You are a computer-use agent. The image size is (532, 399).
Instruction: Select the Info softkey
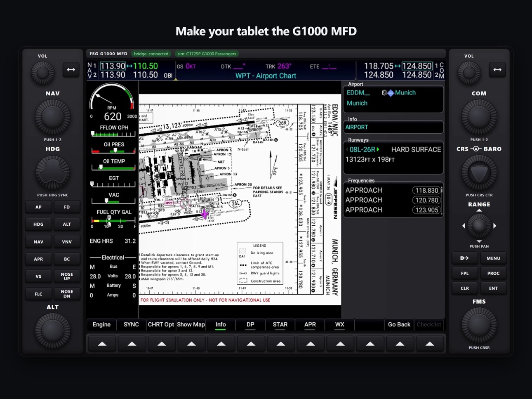click(x=221, y=325)
